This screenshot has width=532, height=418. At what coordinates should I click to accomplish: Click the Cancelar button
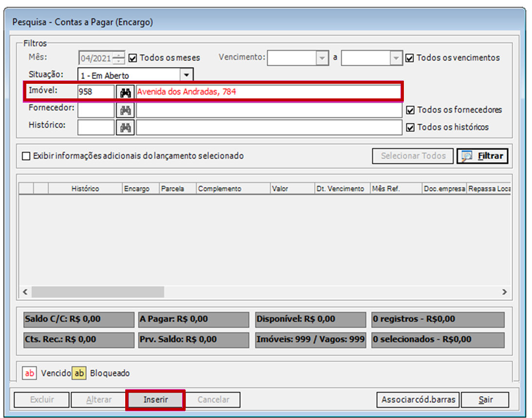pyautogui.click(x=213, y=399)
